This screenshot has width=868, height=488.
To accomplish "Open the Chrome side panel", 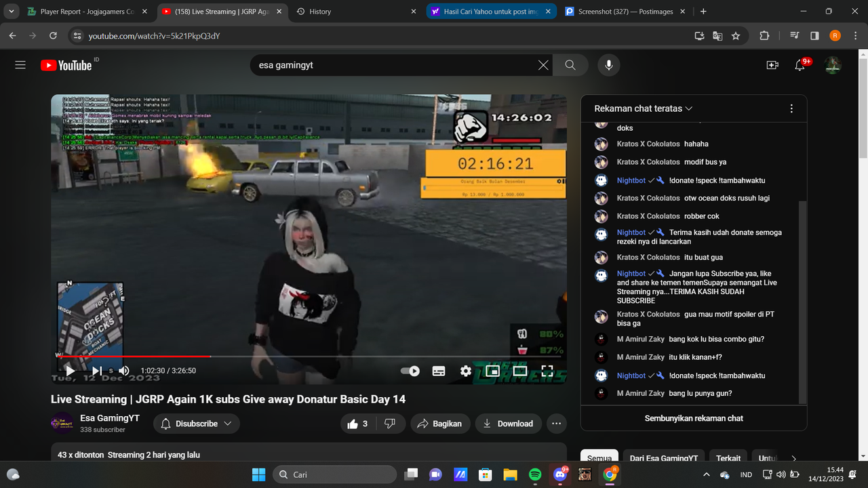I will (x=815, y=36).
